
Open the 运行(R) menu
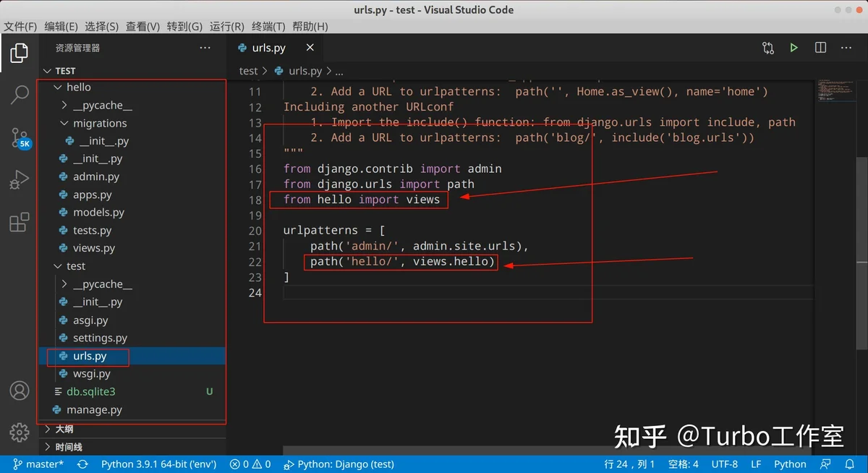(226, 26)
